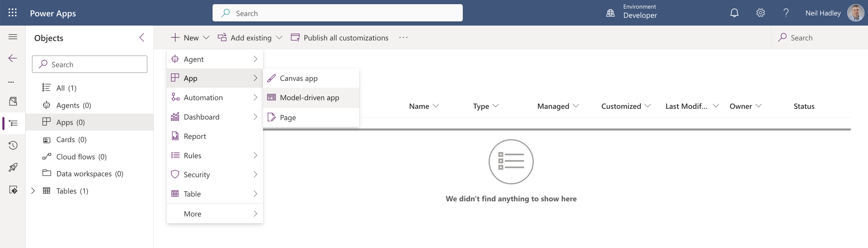Choose Model-driven app from submenu
This screenshot has width=868, height=248.
(x=311, y=98)
